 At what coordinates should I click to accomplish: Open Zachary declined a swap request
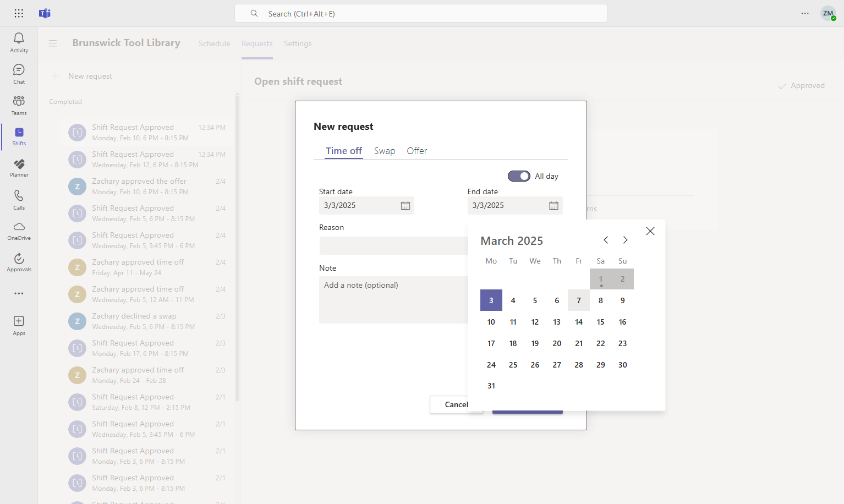point(147,321)
